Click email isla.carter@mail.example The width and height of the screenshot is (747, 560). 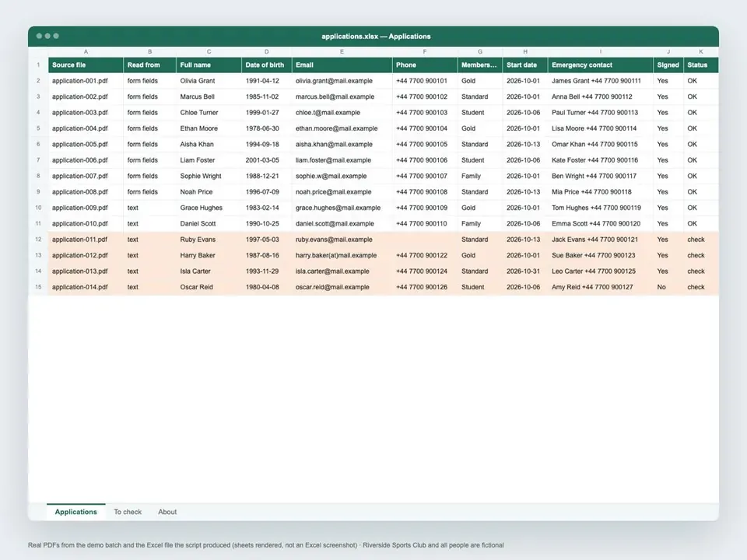342,271
